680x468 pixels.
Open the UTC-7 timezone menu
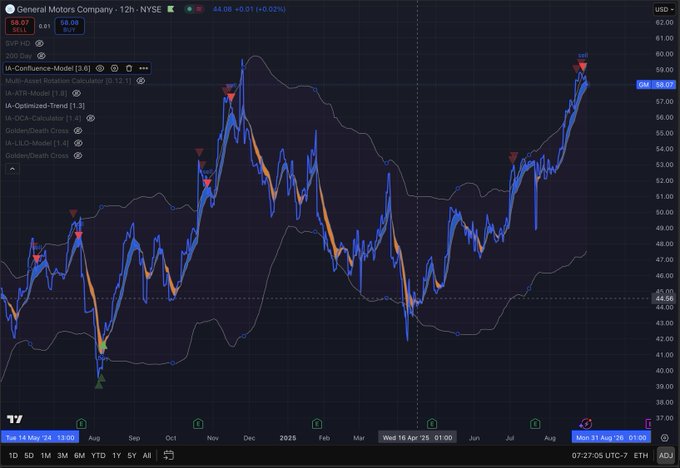coord(599,455)
